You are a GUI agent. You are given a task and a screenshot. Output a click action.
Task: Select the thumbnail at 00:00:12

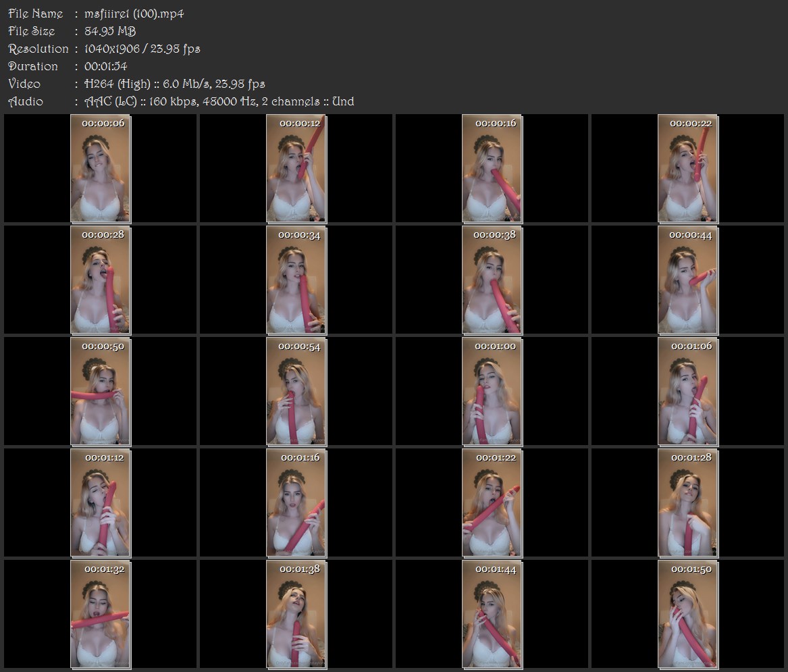[x=296, y=168]
